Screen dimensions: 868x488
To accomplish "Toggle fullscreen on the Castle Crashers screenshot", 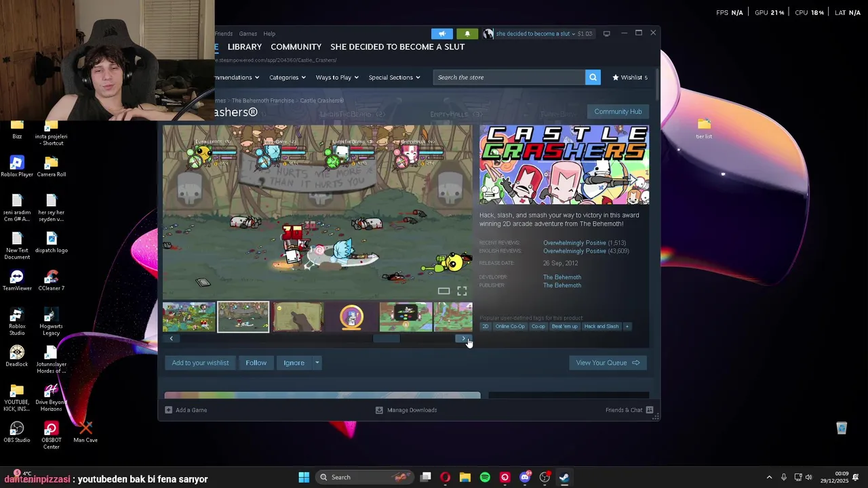I will coord(462,291).
